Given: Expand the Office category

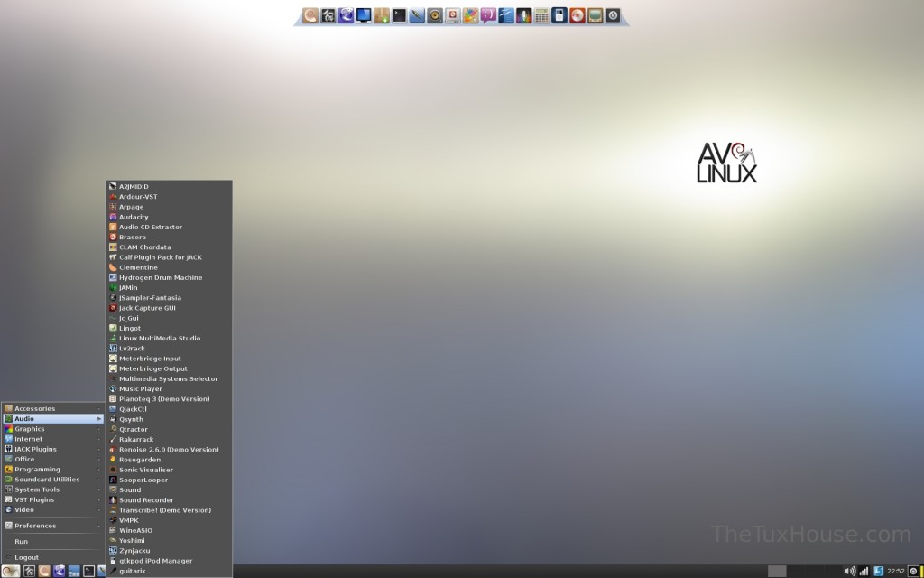Looking at the screenshot, I should pyautogui.click(x=53, y=459).
